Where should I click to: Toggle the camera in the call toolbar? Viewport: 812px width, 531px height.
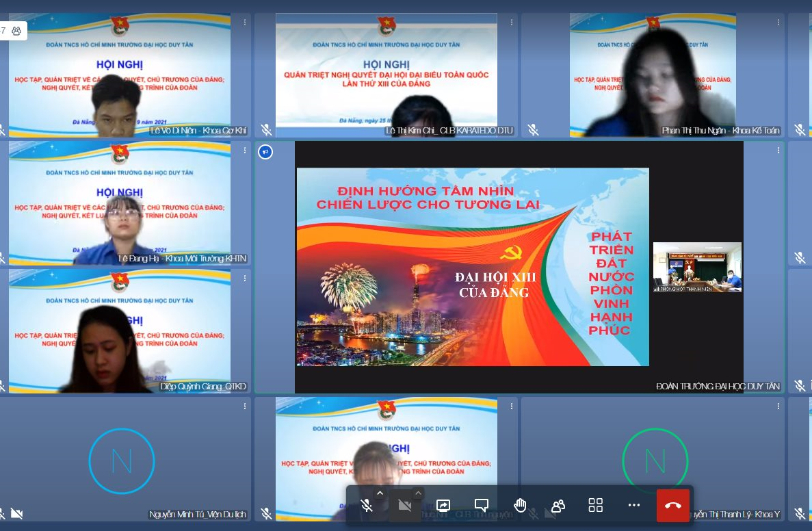click(405, 505)
